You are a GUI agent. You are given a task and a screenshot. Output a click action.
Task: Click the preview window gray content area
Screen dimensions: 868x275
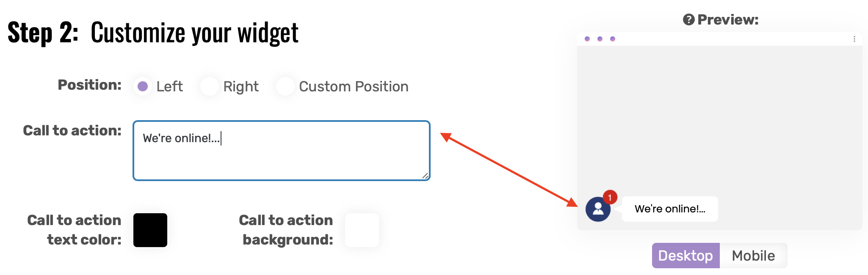pos(720,118)
